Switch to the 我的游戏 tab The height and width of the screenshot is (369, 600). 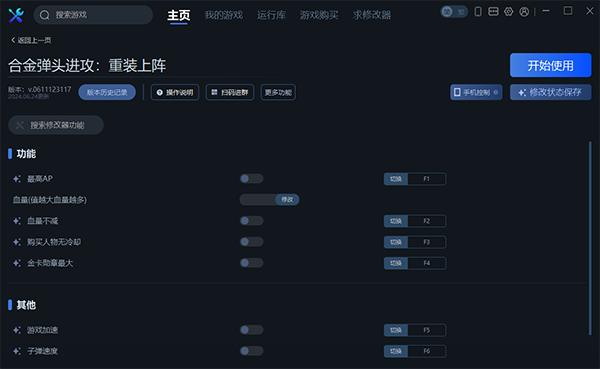pyautogui.click(x=223, y=15)
